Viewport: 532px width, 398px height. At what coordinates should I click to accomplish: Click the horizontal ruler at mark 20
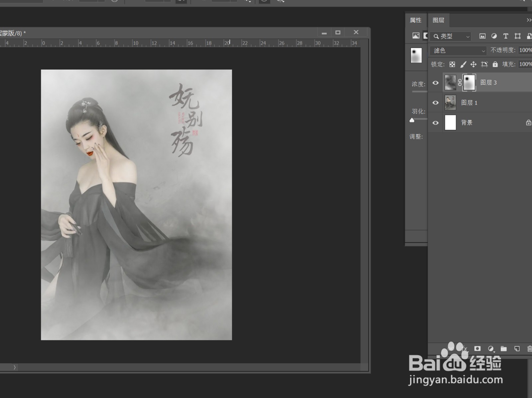tap(227, 43)
